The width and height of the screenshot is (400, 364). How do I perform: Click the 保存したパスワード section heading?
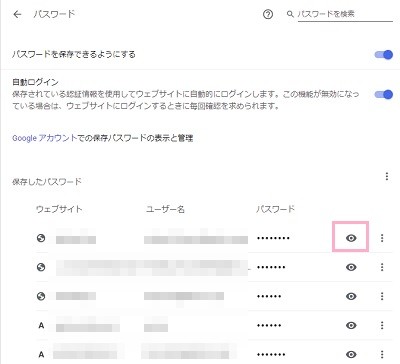[x=47, y=182]
